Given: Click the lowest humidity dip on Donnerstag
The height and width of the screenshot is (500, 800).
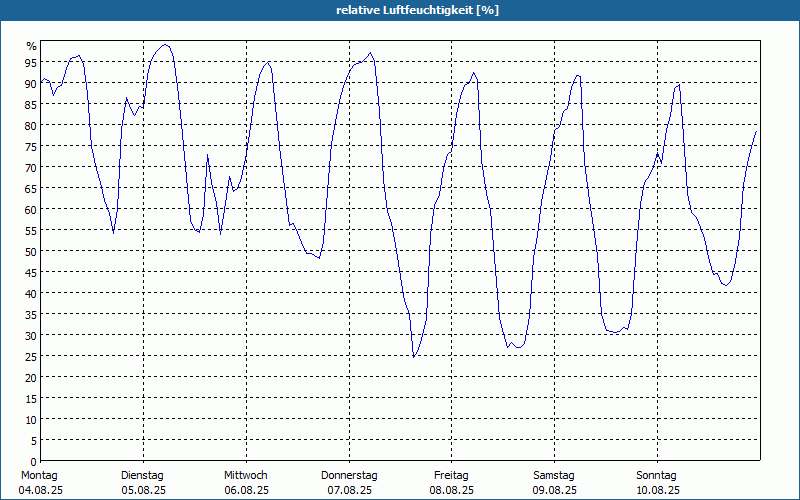Looking at the screenshot, I should point(414,357).
